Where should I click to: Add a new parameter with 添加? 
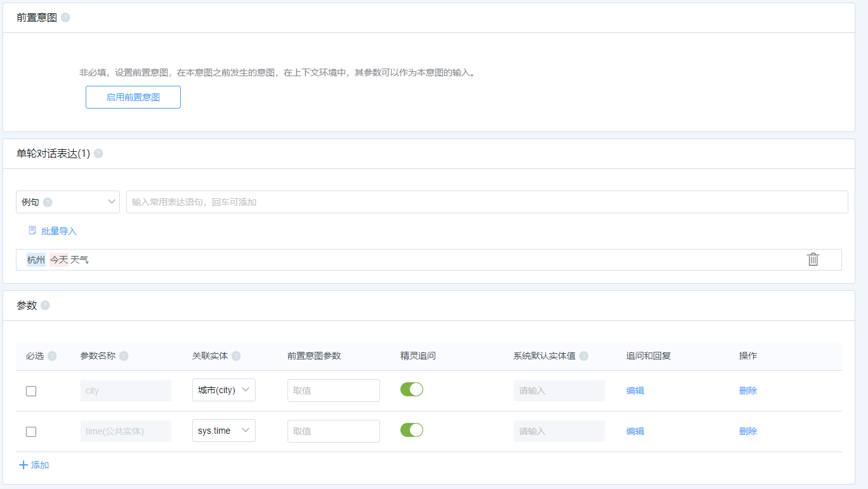(34, 465)
